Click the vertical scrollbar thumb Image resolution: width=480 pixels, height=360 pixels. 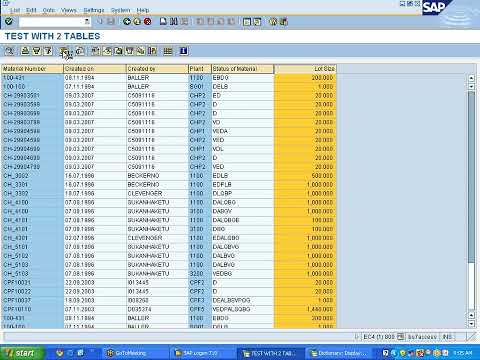(471, 177)
